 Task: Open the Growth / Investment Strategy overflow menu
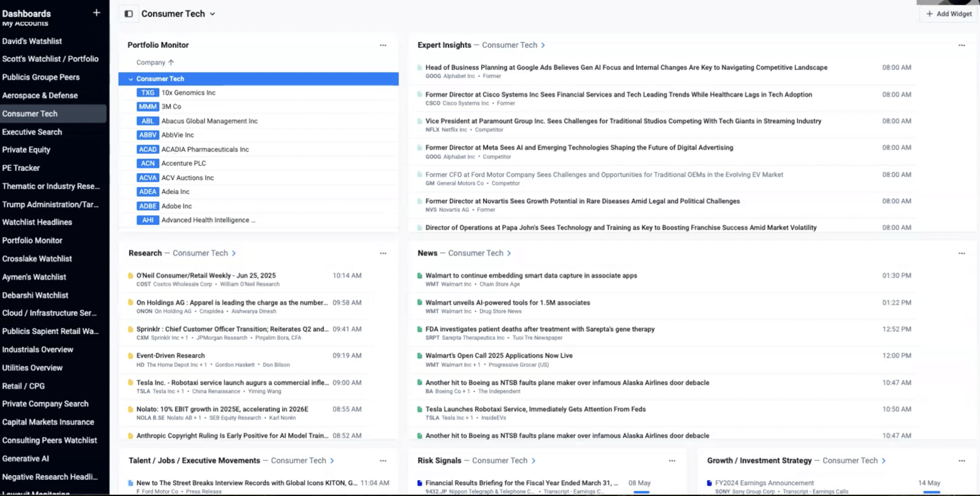962,461
